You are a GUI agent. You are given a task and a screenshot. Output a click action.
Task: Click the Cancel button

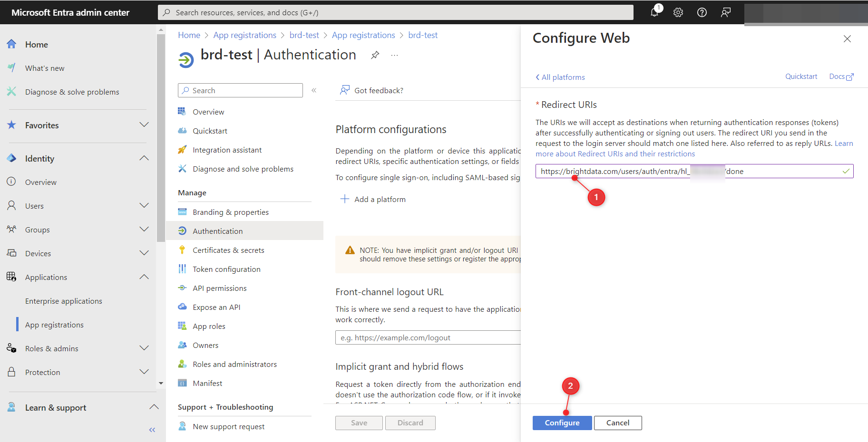click(x=618, y=423)
